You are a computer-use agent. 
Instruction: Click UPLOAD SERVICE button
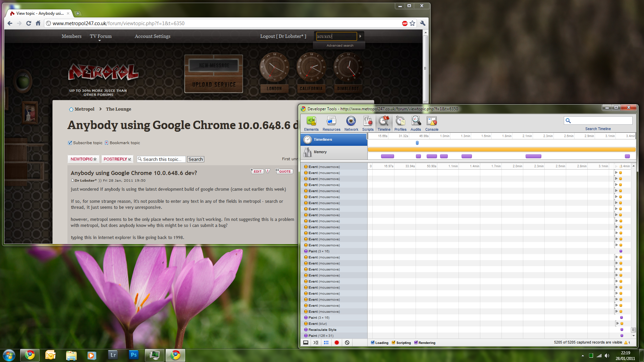point(214,84)
